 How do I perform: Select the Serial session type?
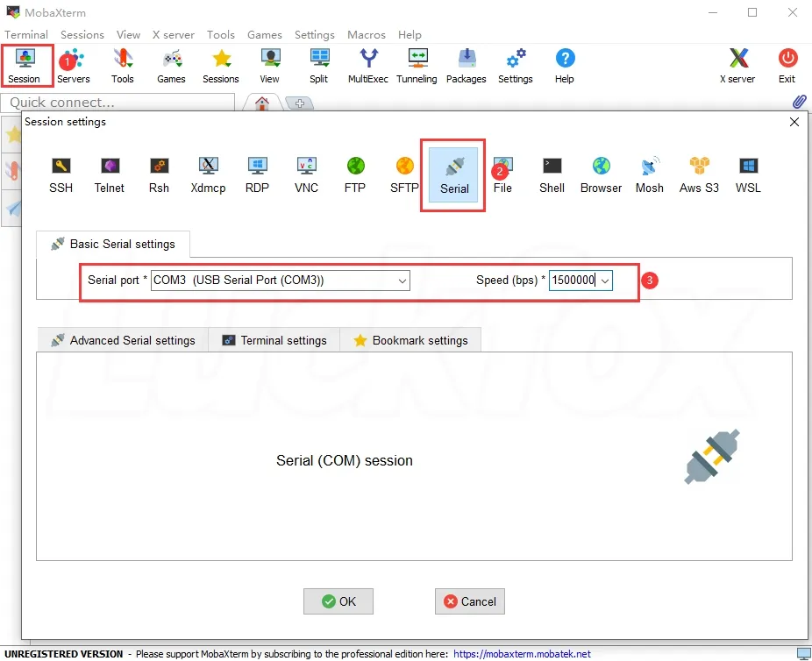[453, 175]
